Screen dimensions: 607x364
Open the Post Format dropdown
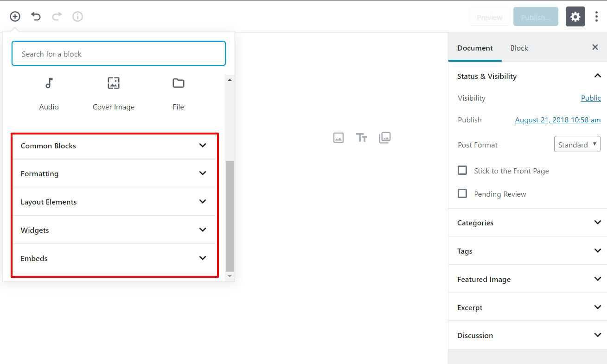click(577, 144)
